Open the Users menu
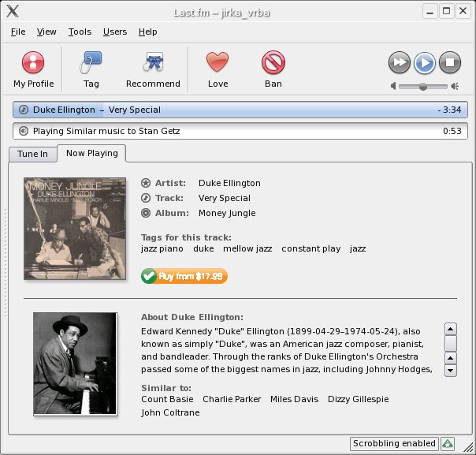 [115, 32]
